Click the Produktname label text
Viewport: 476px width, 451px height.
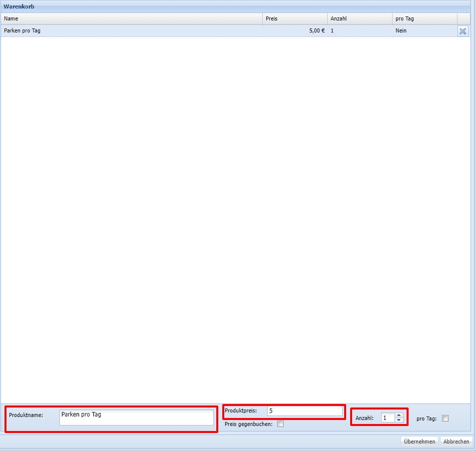pos(26,415)
